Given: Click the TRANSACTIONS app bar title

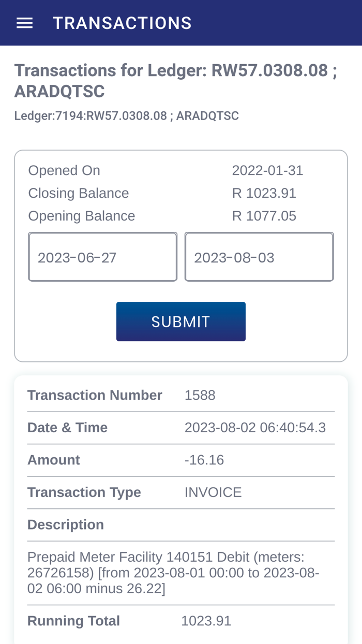Looking at the screenshot, I should [122, 22].
